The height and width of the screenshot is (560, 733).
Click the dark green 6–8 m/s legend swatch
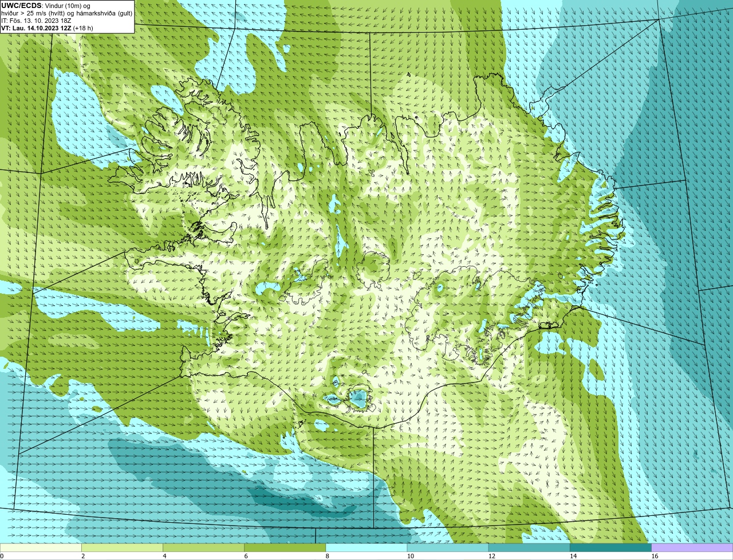point(285,548)
